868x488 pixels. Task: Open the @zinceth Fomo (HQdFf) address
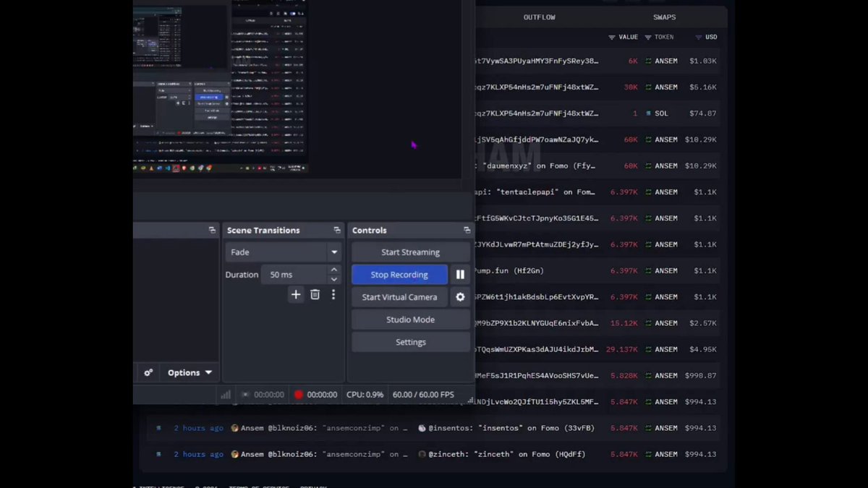coord(506,454)
